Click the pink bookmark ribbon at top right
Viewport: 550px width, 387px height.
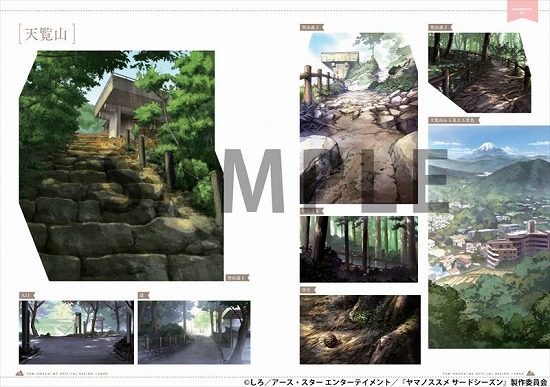click(522, 11)
